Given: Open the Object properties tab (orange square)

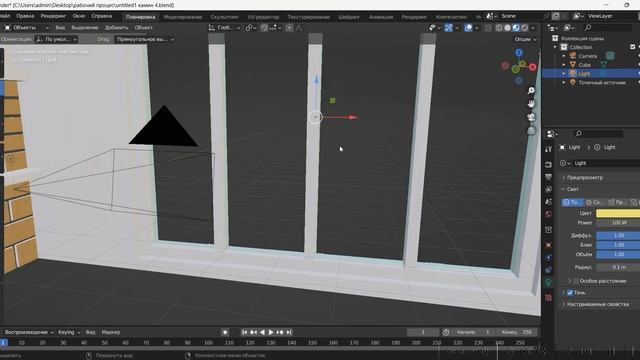Looking at the screenshot, I should [x=548, y=245].
